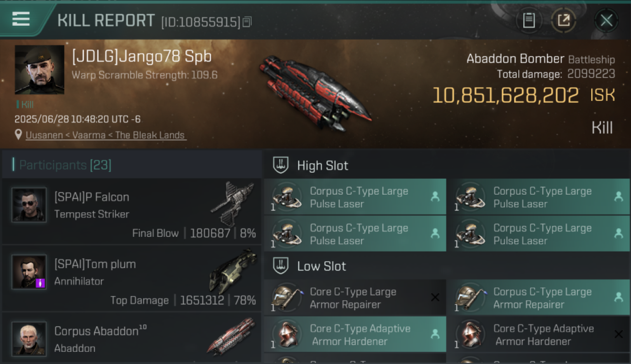
Task: Select Corpus Abaddon participant entry
Action: click(131, 338)
